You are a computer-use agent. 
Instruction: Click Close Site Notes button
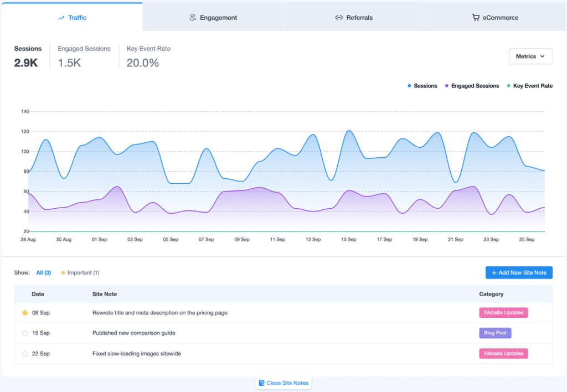click(283, 383)
